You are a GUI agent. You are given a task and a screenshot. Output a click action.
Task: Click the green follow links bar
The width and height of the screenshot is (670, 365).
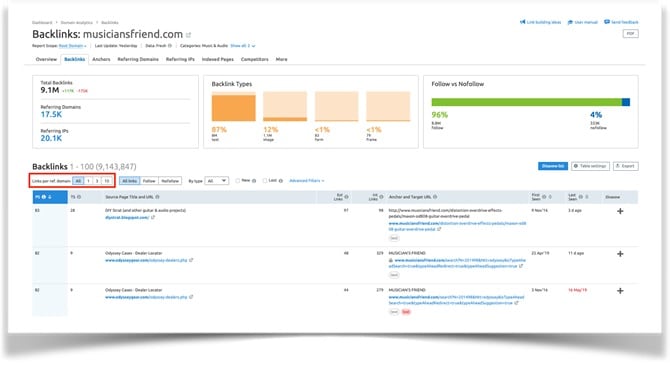point(526,102)
